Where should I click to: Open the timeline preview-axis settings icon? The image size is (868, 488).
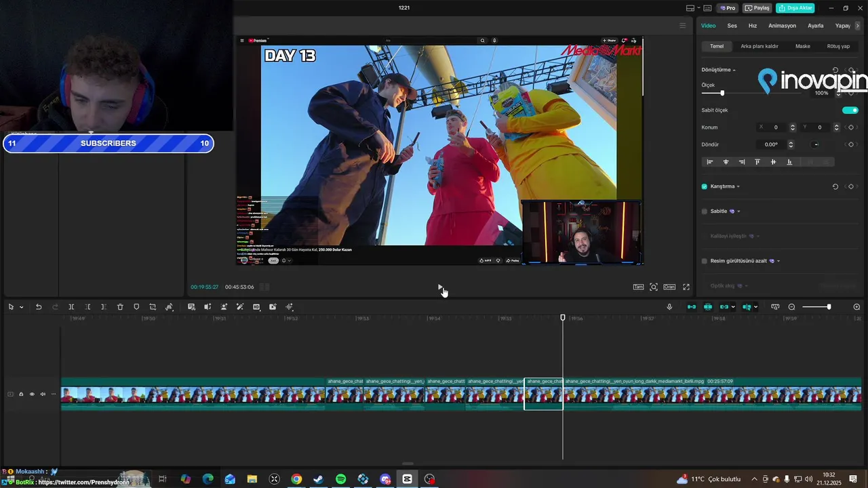pos(775,307)
